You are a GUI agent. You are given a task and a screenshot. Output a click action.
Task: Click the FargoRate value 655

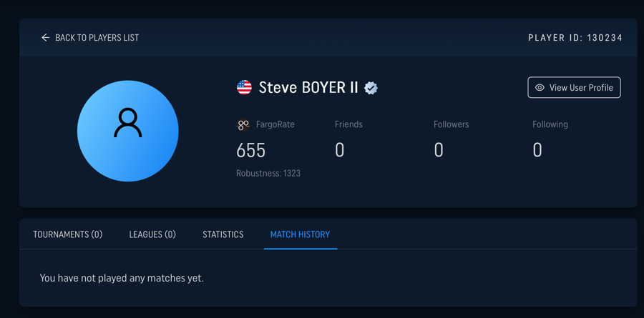point(251,150)
